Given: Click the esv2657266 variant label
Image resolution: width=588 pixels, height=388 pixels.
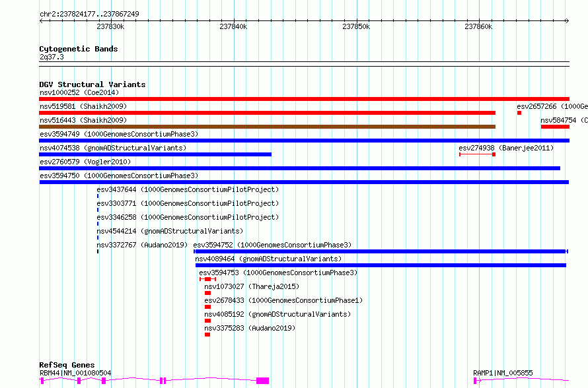Looking at the screenshot, I should pos(552,106).
